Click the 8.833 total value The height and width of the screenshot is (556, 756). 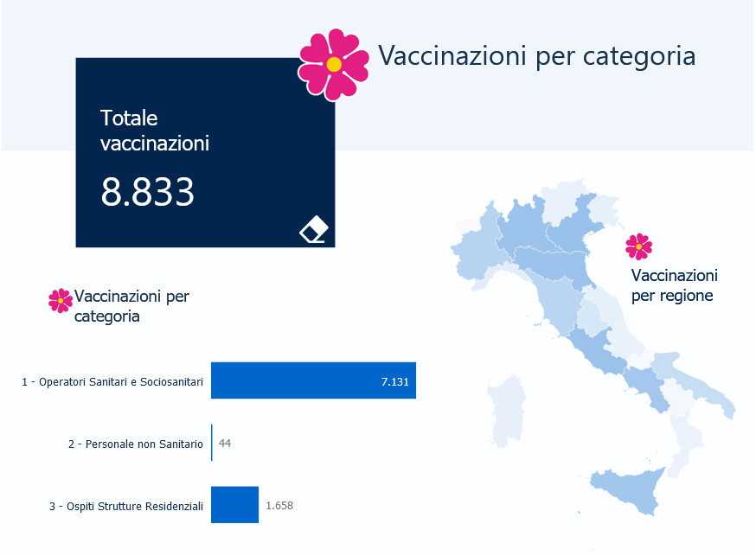click(x=148, y=192)
